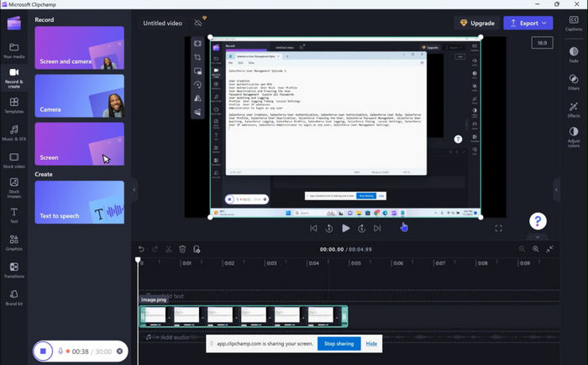Toggle fullscreen preview

(498, 228)
